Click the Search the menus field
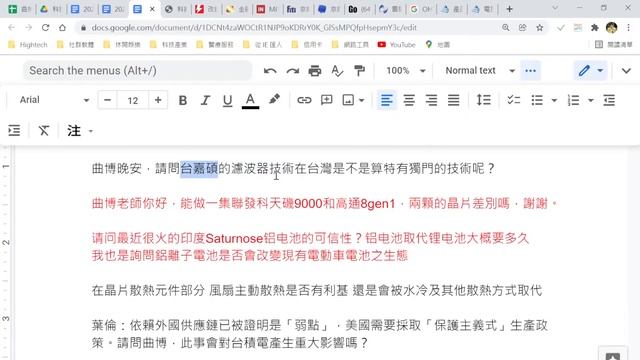This screenshot has height=360, width=640. 138,71
